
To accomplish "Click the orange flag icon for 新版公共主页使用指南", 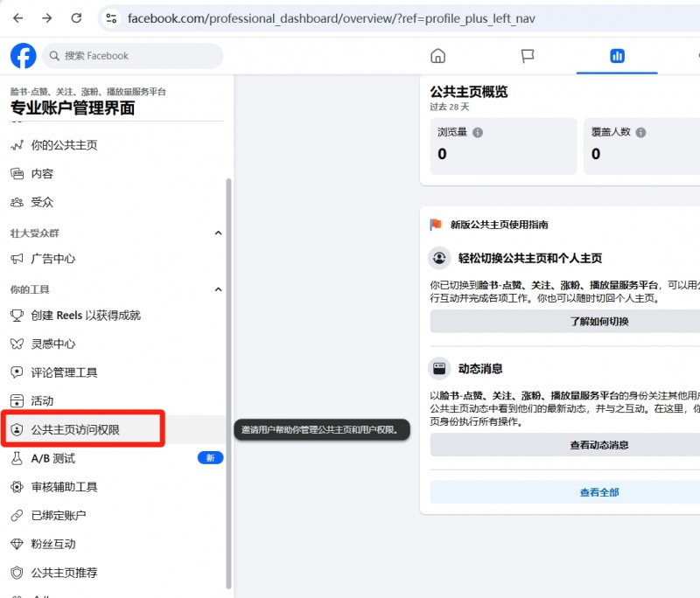I will coord(436,225).
